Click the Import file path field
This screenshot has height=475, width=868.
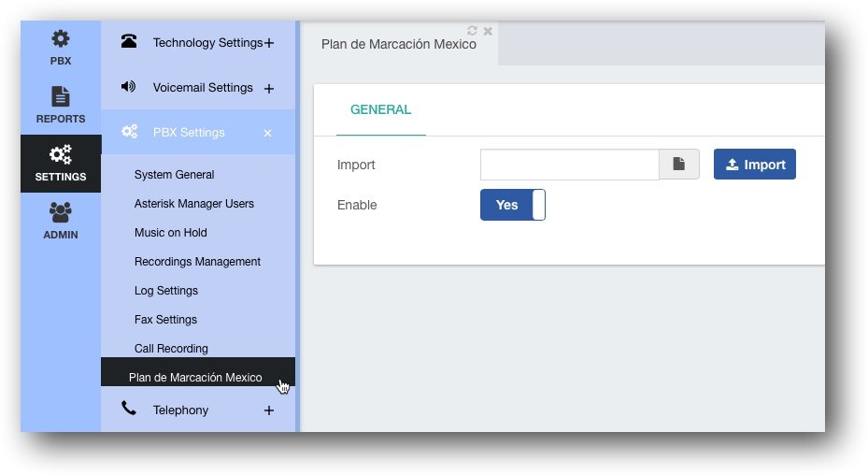click(x=570, y=164)
